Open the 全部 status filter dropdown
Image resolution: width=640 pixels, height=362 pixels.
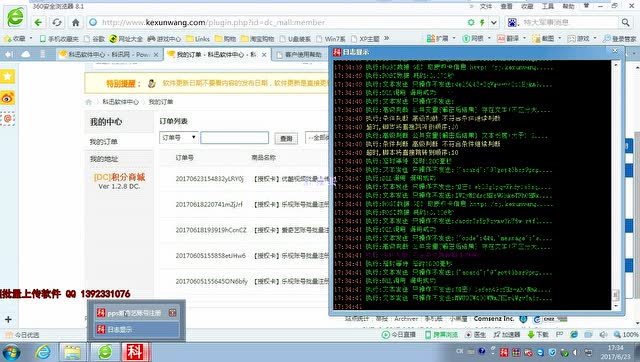317,138
